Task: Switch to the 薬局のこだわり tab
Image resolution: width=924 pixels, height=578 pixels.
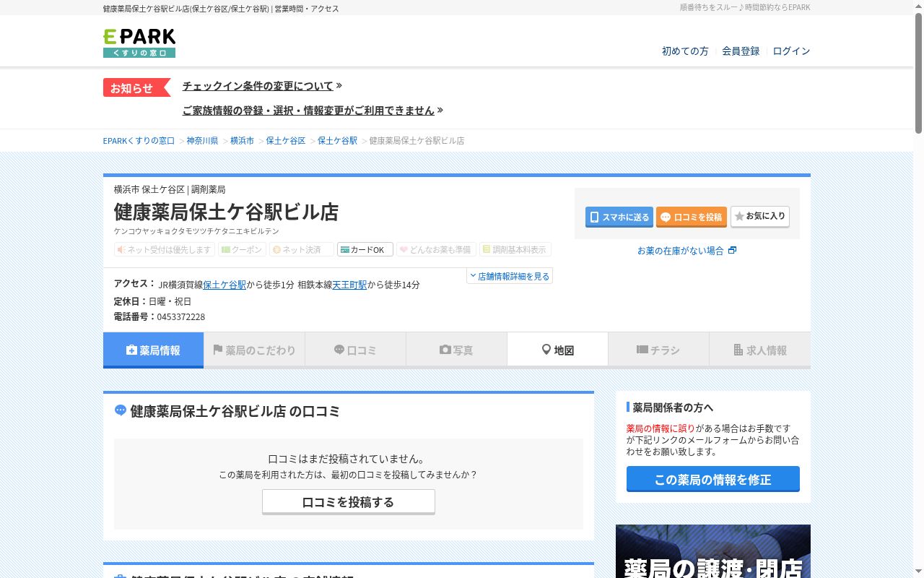Action: tap(254, 350)
